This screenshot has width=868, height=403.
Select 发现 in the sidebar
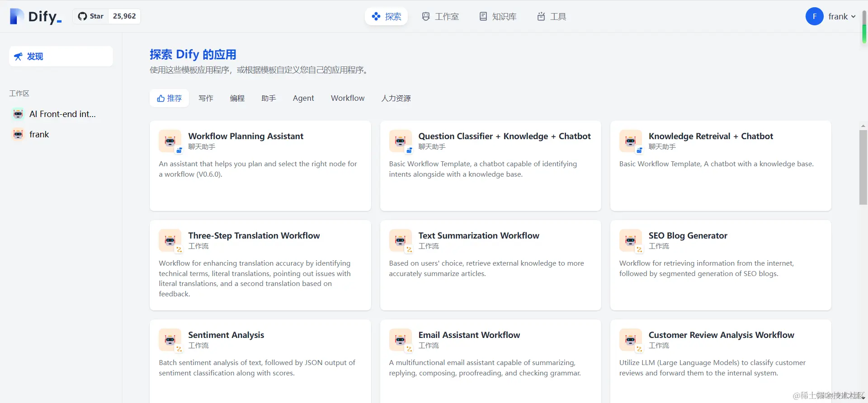click(61, 56)
